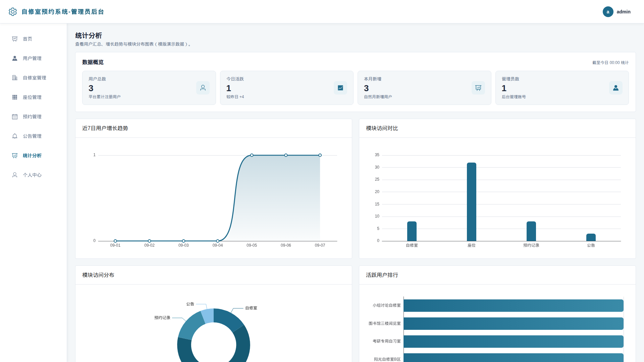Click the 09-02 data point on the growth line
The width and height of the screenshot is (644, 362).
(x=150, y=241)
